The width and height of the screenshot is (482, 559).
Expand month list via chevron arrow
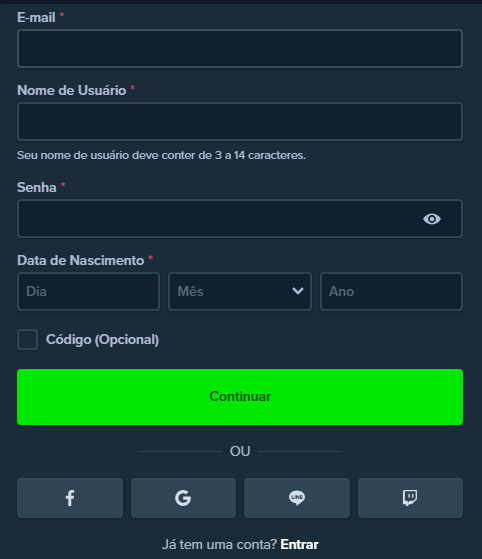pyautogui.click(x=298, y=291)
